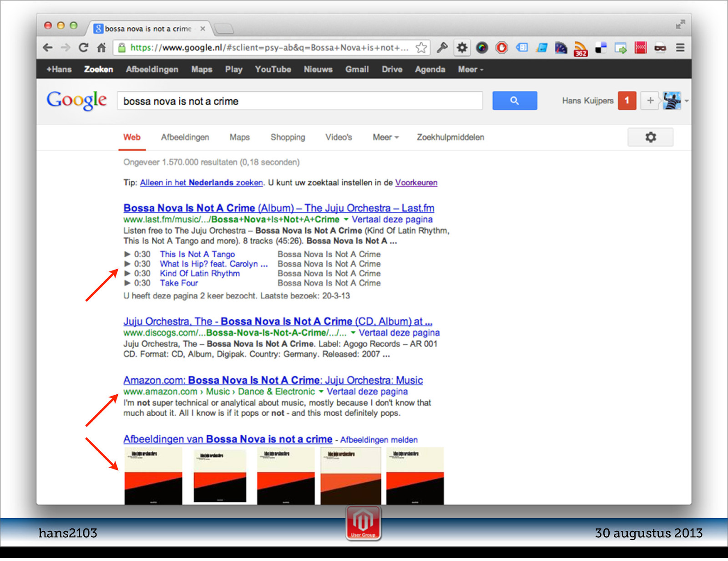The width and height of the screenshot is (728, 561).
Task: Open the Discogs Juju Orchestra result
Action: point(278,321)
